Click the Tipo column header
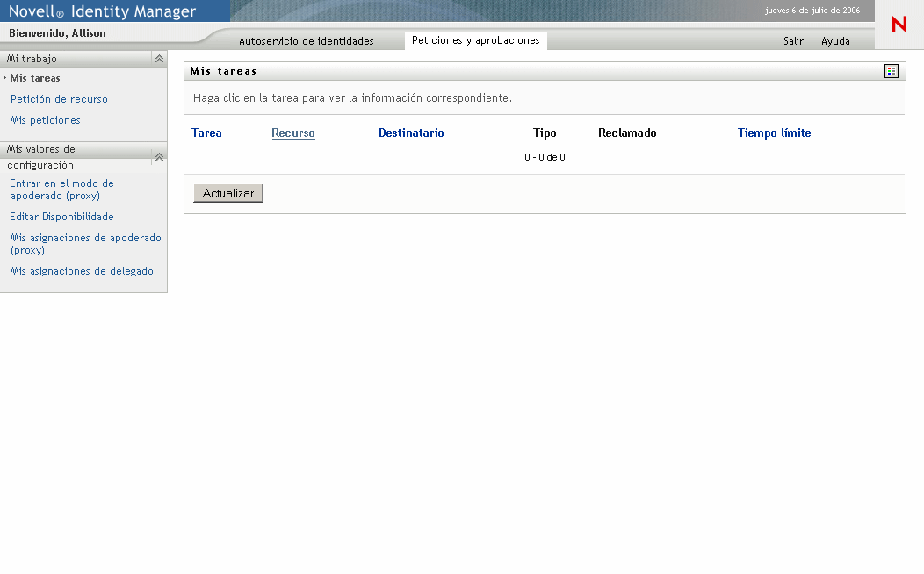 [x=545, y=133]
